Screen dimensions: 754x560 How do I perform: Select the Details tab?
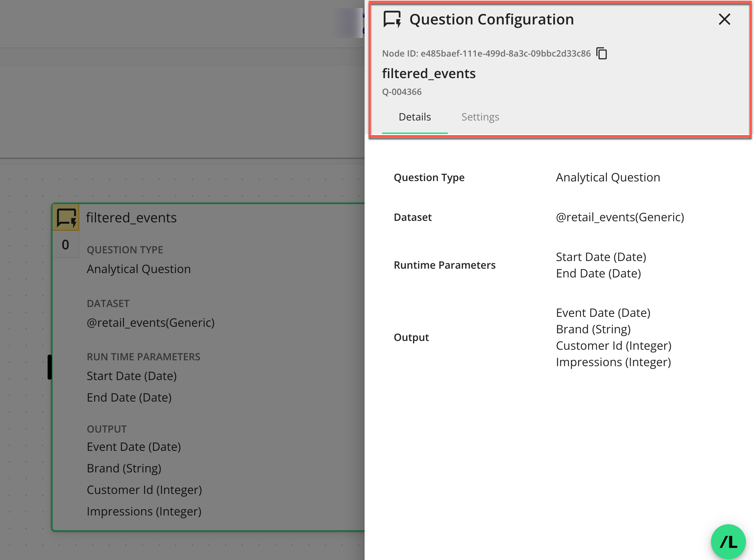click(x=415, y=117)
